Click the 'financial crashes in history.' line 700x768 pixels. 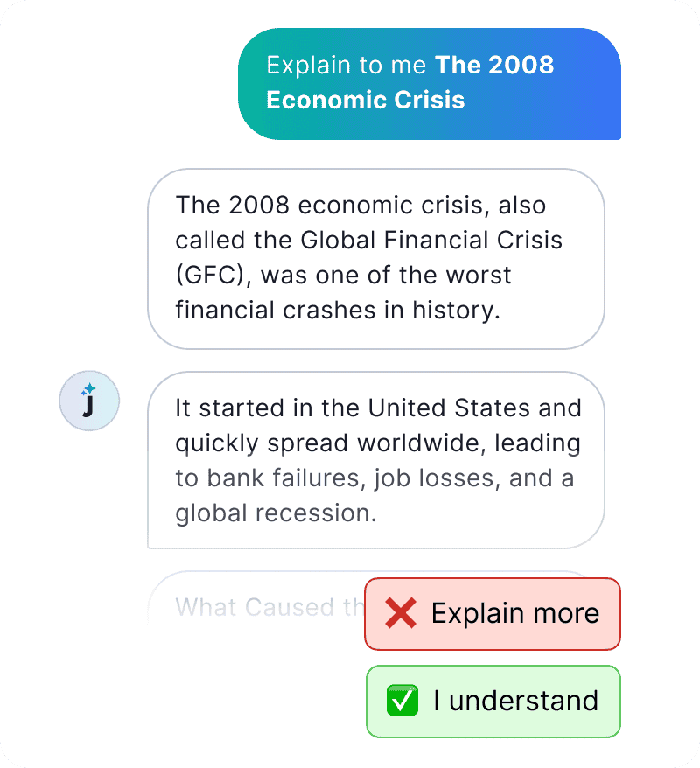coord(338,310)
